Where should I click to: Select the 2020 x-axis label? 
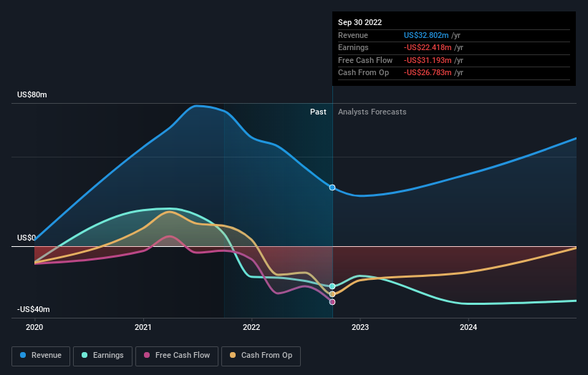coord(34,328)
